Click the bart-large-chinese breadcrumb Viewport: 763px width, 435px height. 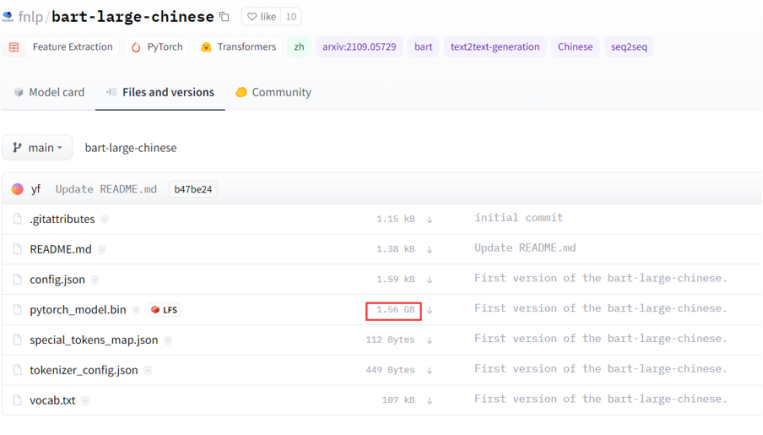coord(130,147)
